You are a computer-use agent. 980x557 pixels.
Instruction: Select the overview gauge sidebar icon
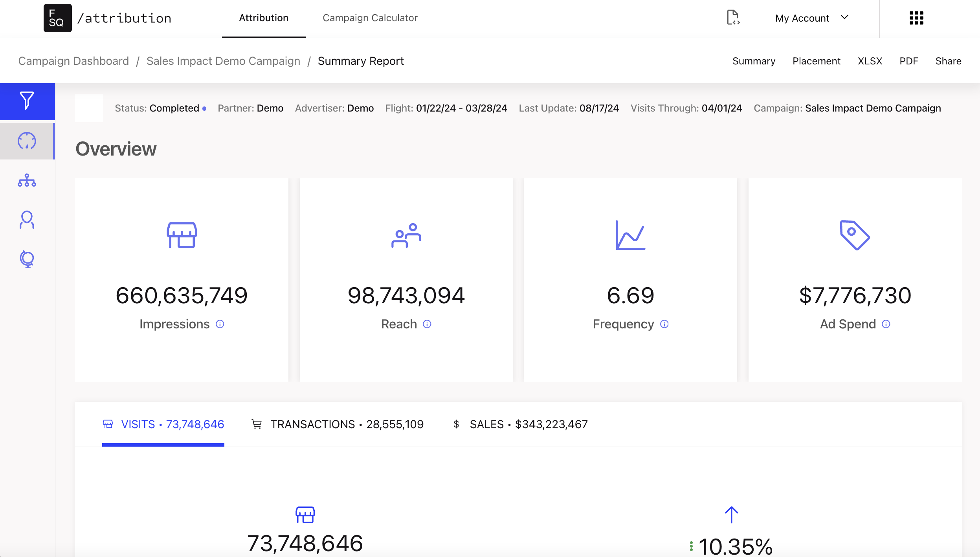pyautogui.click(x=27, y=141)
